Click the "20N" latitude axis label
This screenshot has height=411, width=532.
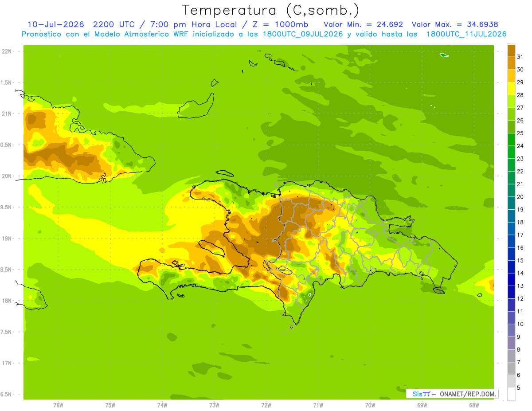pos(7,176)
